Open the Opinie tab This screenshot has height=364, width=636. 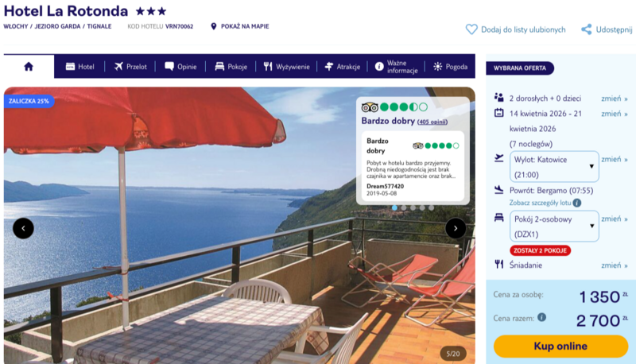pyautogui.click(x=181, y=67)
